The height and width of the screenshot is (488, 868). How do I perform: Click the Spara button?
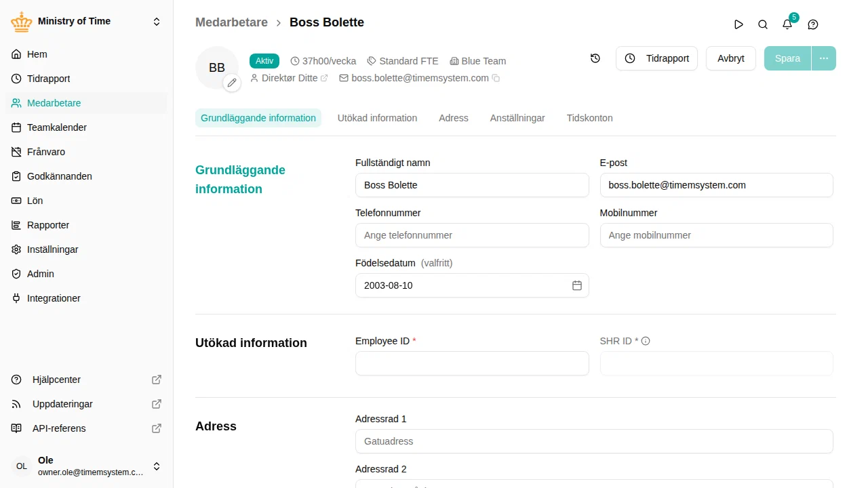click(787, 58)
